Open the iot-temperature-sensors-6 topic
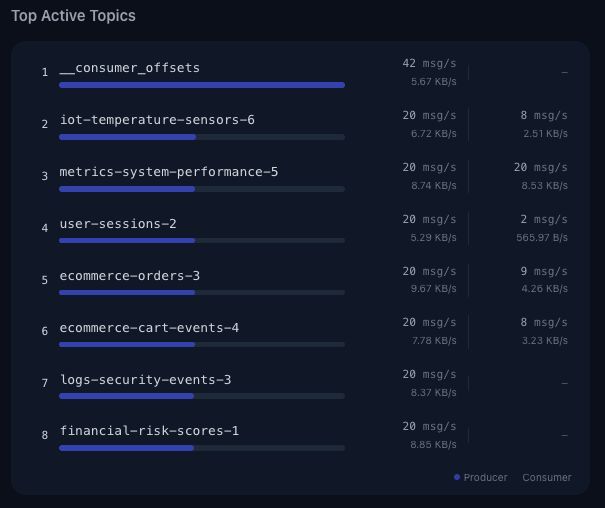The width and height of the screenshot is (605, 508). pos(157,120)
